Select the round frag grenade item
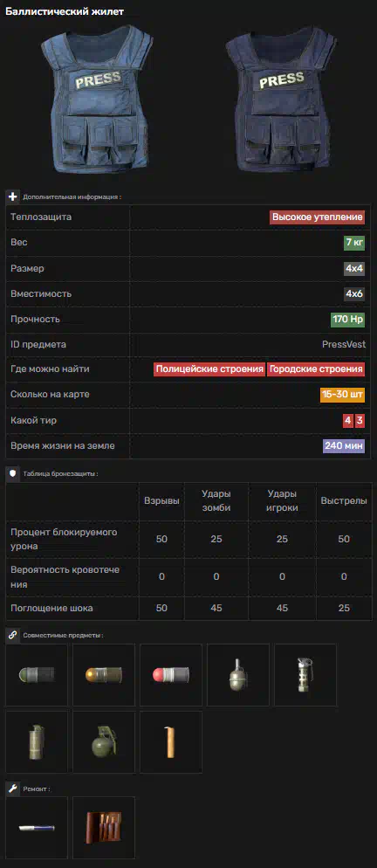Screen dimensions: 377x868 [104, 741]
